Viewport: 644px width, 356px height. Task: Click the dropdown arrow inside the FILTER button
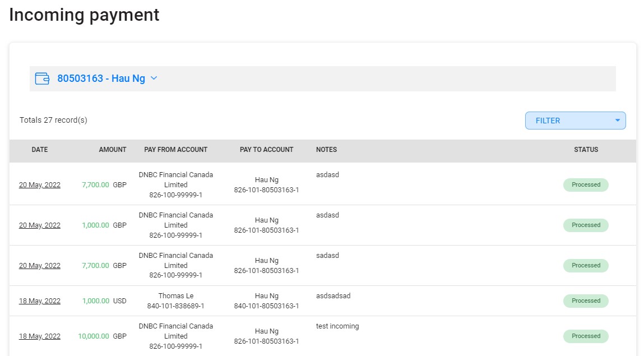[x=617, y=120]
